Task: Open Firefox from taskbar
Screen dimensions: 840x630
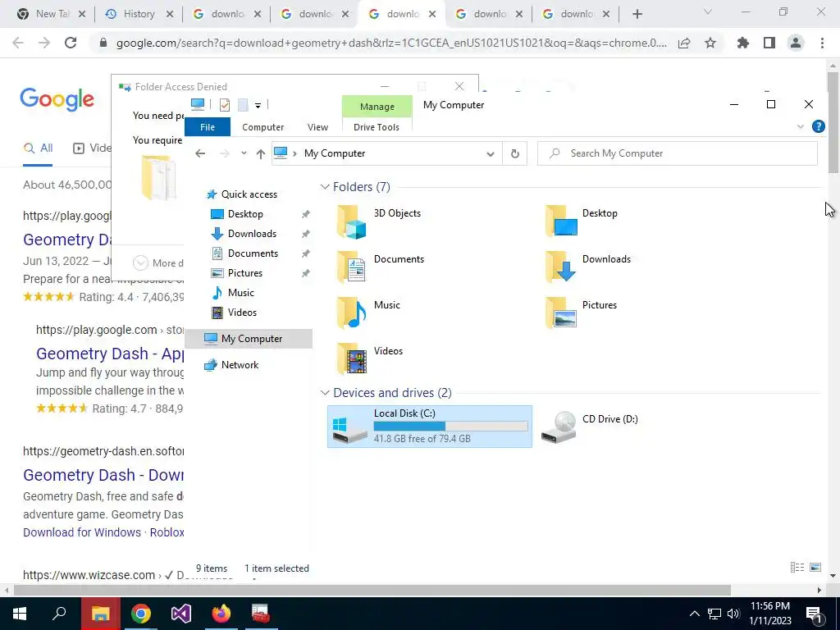Action: click(221, 614)
